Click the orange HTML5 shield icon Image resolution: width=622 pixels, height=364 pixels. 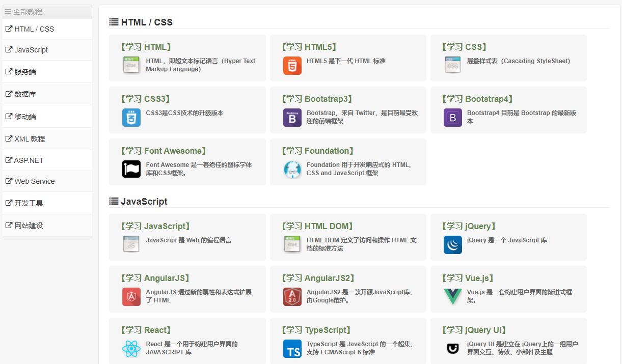(292, 65)
